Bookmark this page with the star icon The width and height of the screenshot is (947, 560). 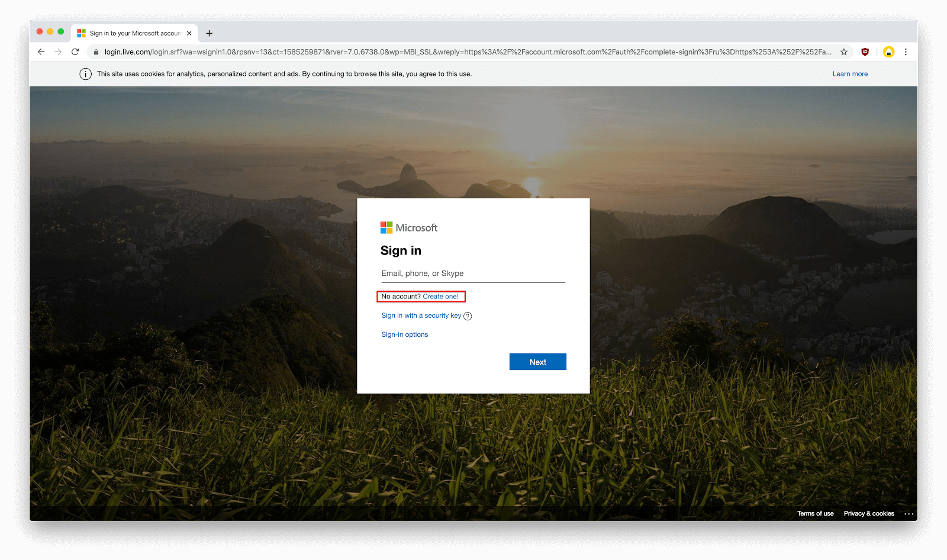click(844, 52)
